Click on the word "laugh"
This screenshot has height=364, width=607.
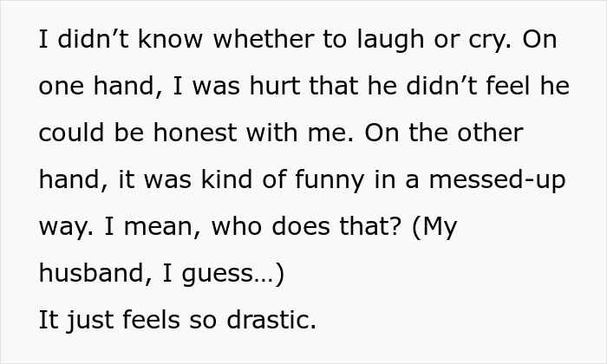point(390,41)
